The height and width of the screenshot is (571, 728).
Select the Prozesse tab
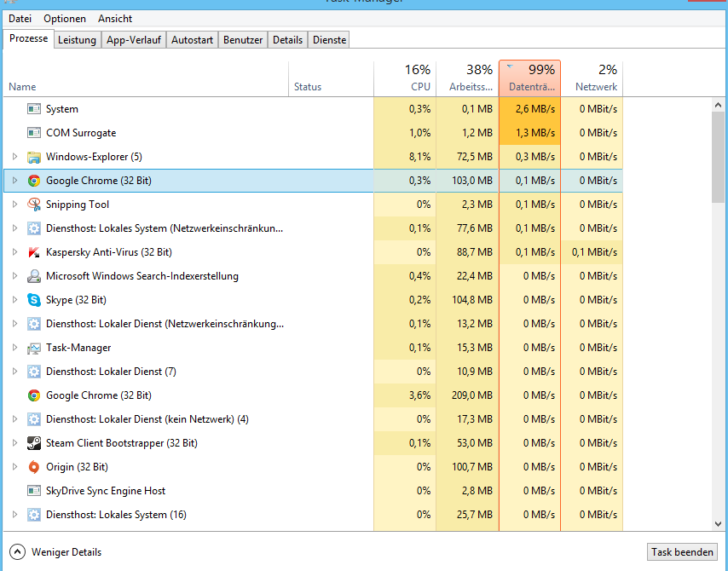click(28, 38)
